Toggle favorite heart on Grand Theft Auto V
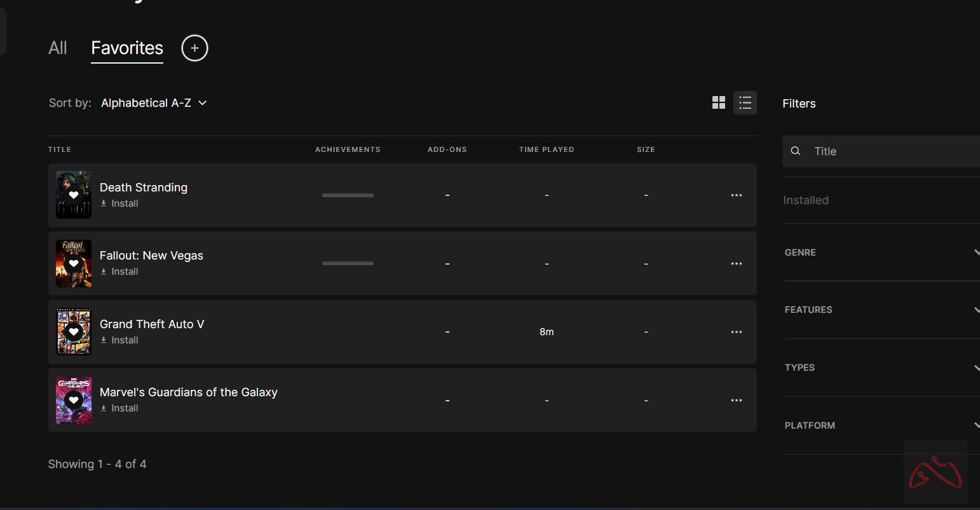The image size is (980, 510). 74,332
